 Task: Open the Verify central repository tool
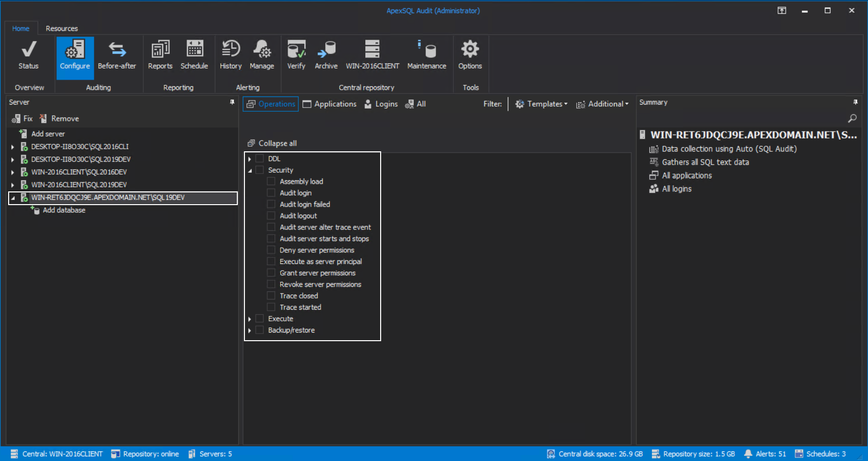coord(296,56)
